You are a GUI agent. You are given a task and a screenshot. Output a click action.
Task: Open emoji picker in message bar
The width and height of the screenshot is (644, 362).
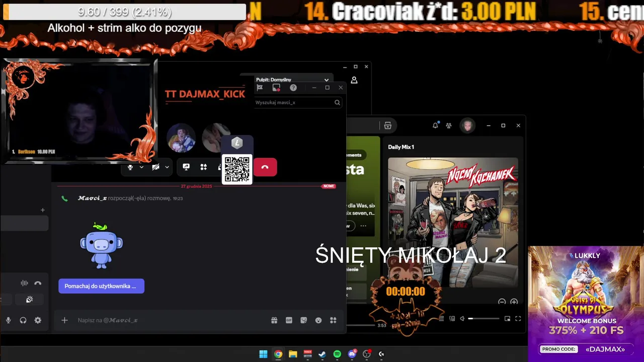tap(318, 320)
